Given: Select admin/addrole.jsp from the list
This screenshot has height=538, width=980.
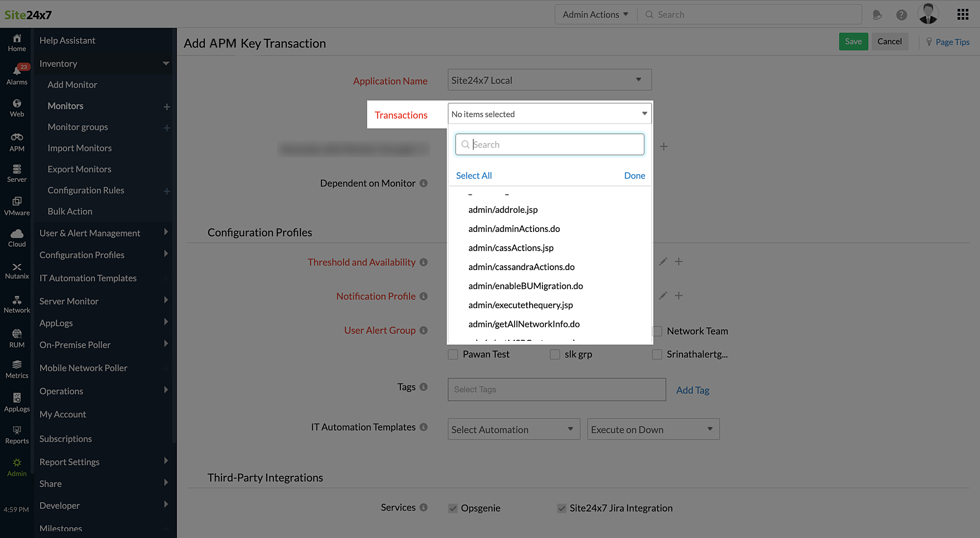Looking at the screenshot, I should pyautogui.click(x=503, y=210).
